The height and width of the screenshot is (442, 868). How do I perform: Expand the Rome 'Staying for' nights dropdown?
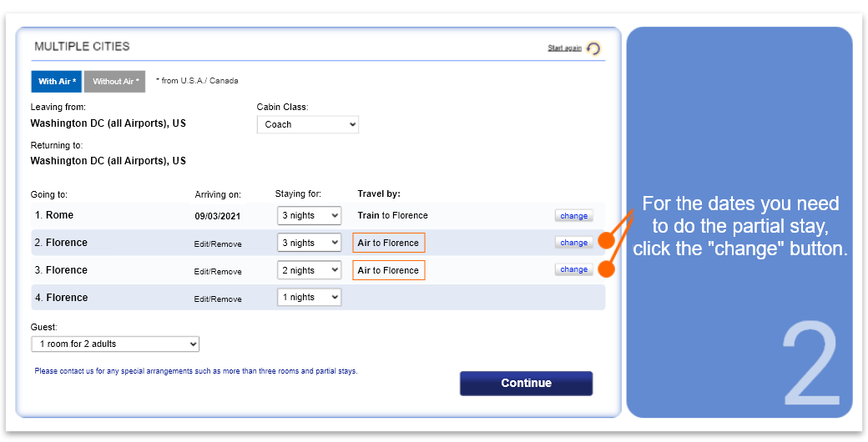coord(309,215)
